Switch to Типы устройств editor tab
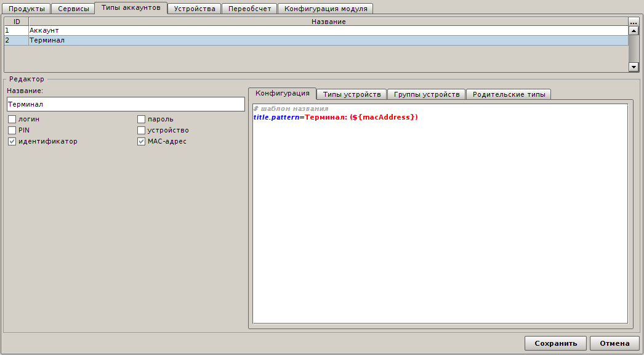 point(352,94)
